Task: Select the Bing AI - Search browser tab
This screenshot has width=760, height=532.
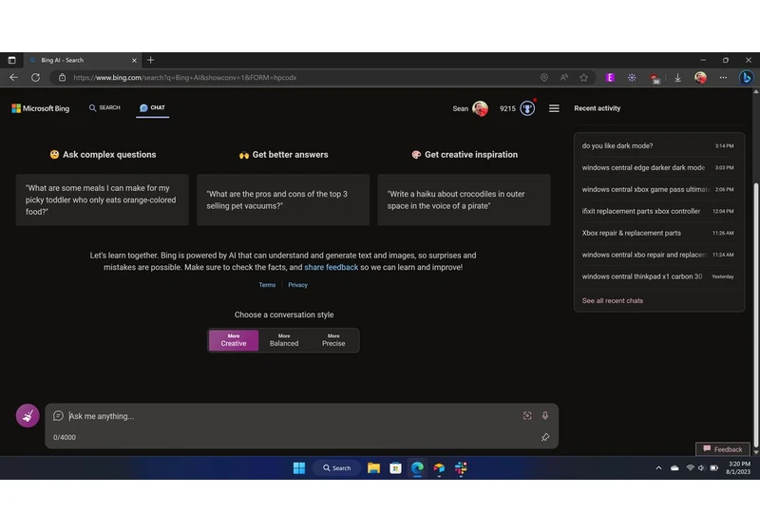Action: click(x=83, y=60)
